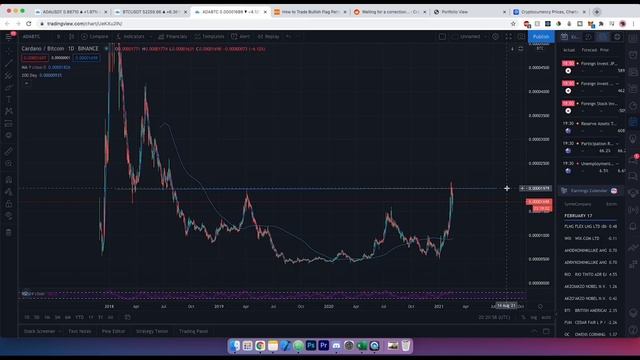Select the trend line tool
This screenshot has height=360, width=640.
[x=9, y=64]
